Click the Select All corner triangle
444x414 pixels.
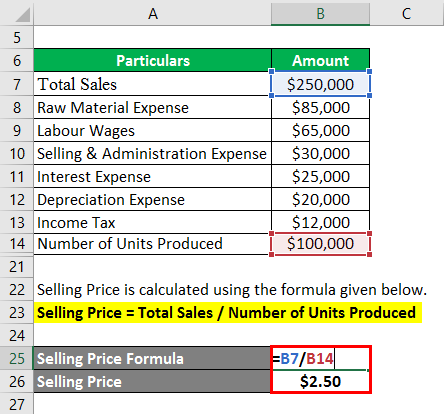tap(22, 15)
